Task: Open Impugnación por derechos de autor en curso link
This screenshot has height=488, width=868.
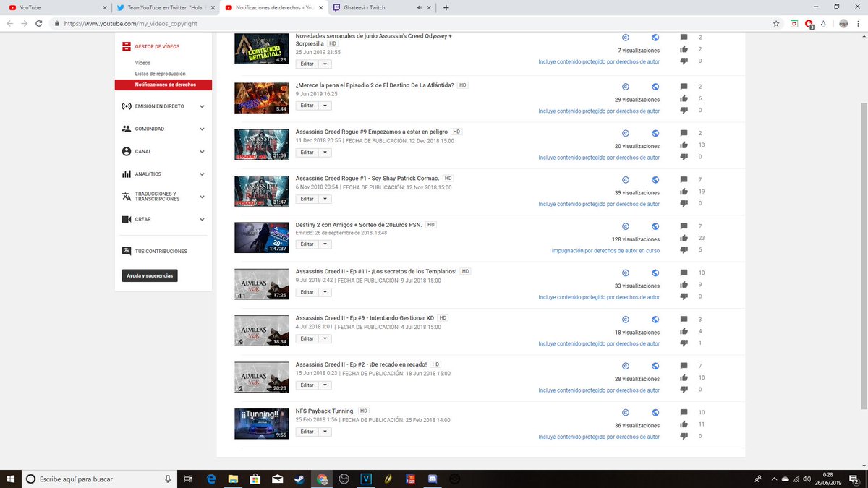Action: tap(605, 250)
